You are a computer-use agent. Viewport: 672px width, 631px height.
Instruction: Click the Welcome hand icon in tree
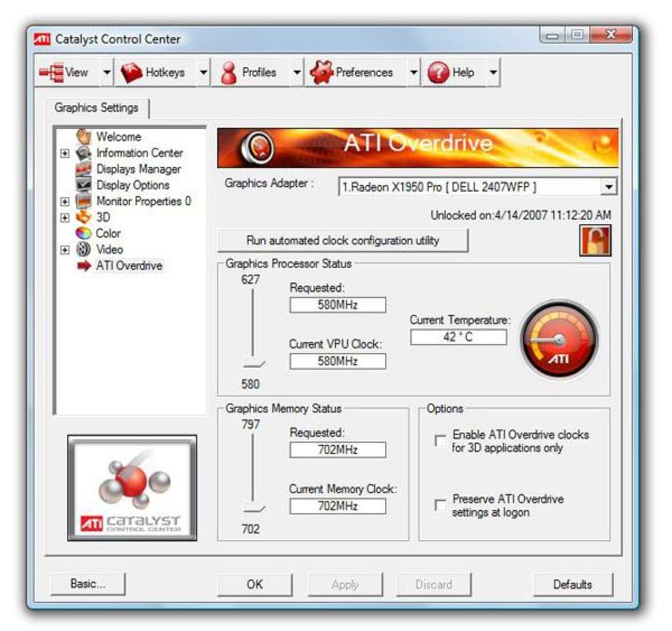83,136
